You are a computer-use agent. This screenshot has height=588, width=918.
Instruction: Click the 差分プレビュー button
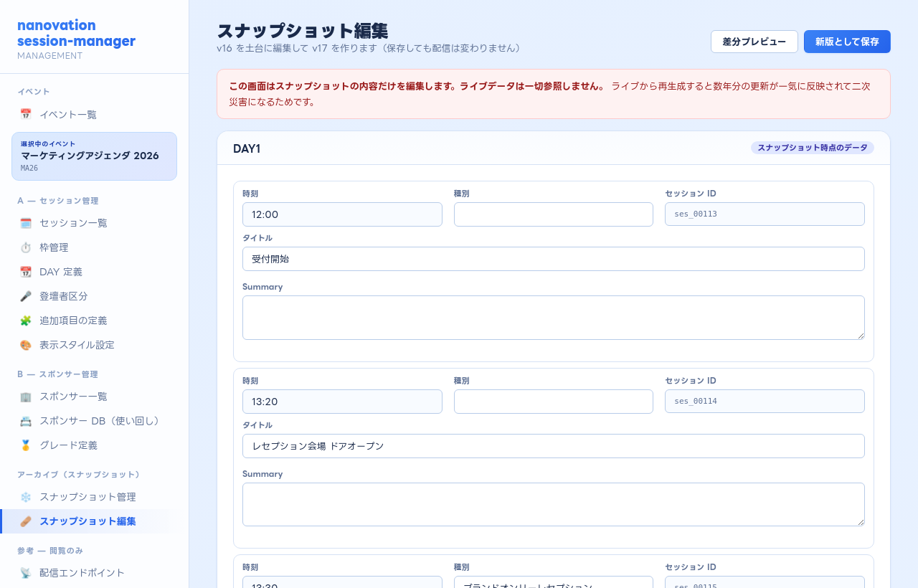coord(754,42)
